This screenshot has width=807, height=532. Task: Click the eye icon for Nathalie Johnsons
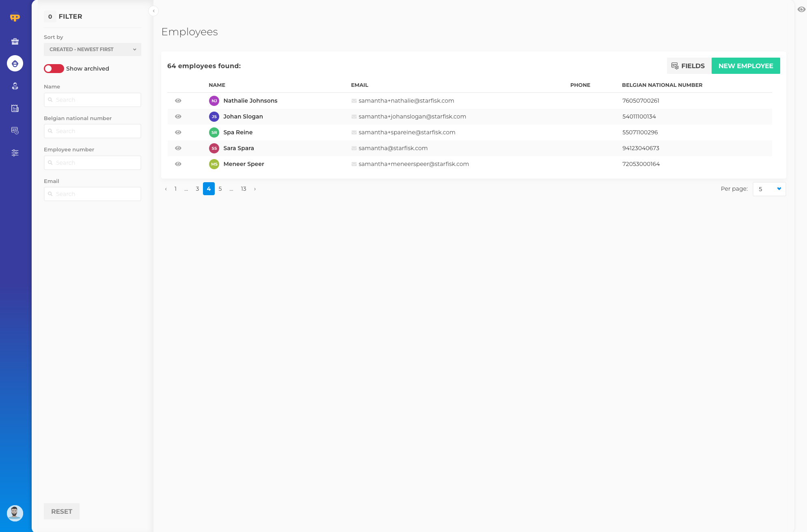coord(178,101)
